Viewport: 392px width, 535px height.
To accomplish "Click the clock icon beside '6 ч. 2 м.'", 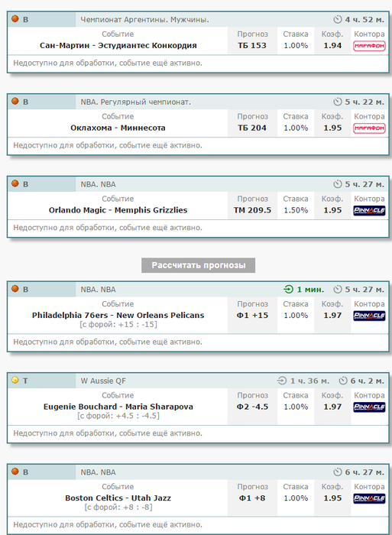I will (x=343, y=381).
